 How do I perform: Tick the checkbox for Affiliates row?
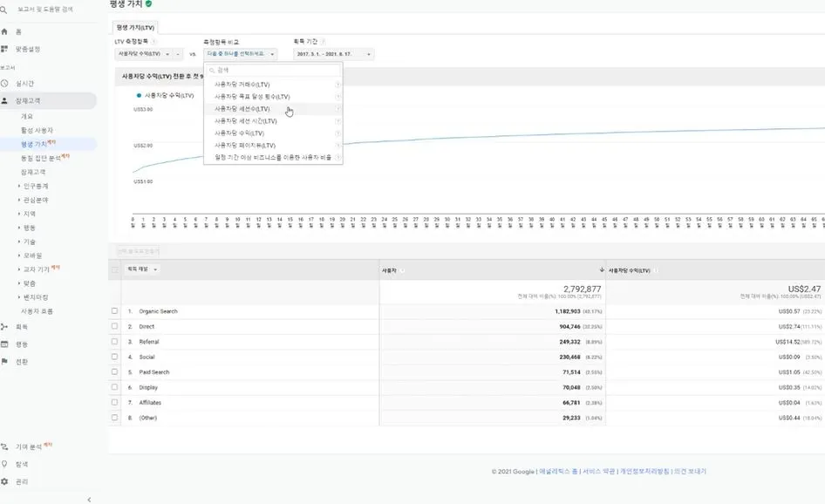coord(114,402)
